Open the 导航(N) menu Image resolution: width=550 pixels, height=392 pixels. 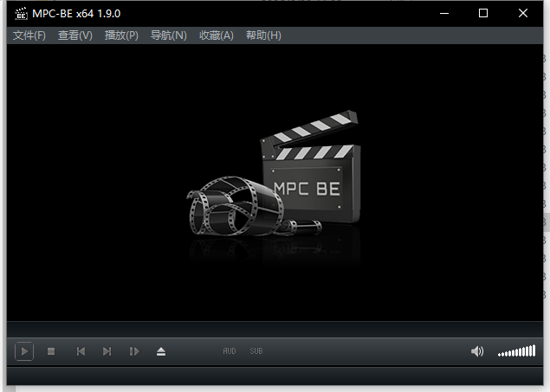(x=169, y=35)
